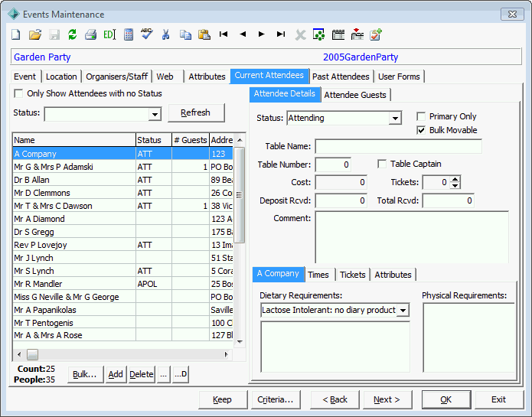This screenshot has height=417, width=532.
Task: Open the Organisers/Staff tab
Action: point(116,77)
